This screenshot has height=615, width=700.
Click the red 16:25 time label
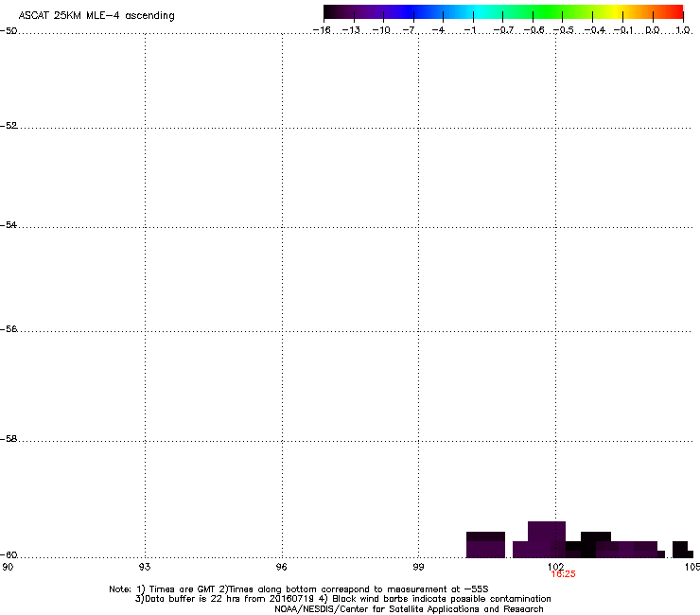point(564,574)
